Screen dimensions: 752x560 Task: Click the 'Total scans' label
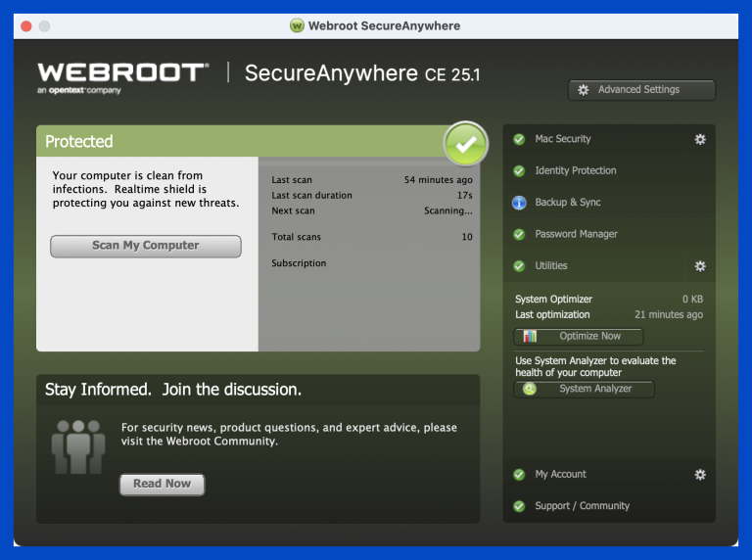[296, 237]
